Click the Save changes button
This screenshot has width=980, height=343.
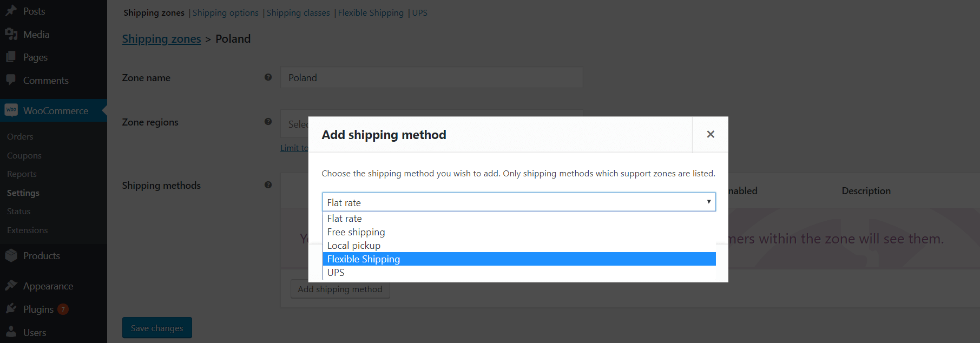click(x=157, y=328)
